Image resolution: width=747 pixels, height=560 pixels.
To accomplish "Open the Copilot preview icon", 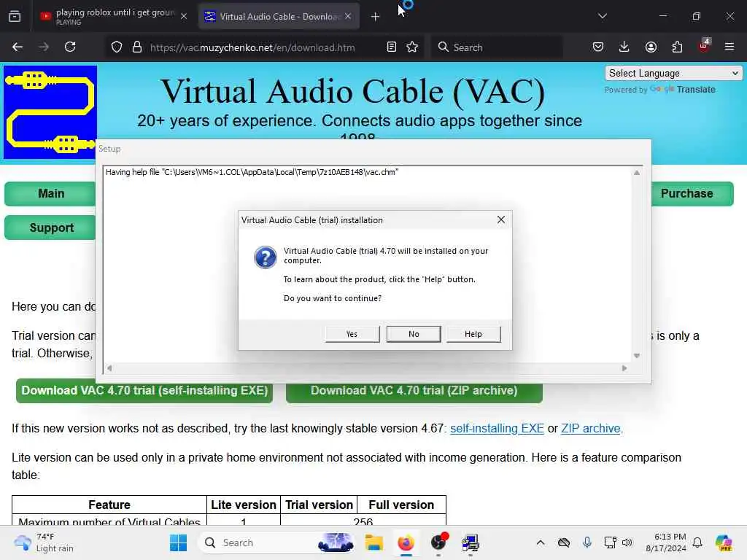I will click(x=724, y=542).
